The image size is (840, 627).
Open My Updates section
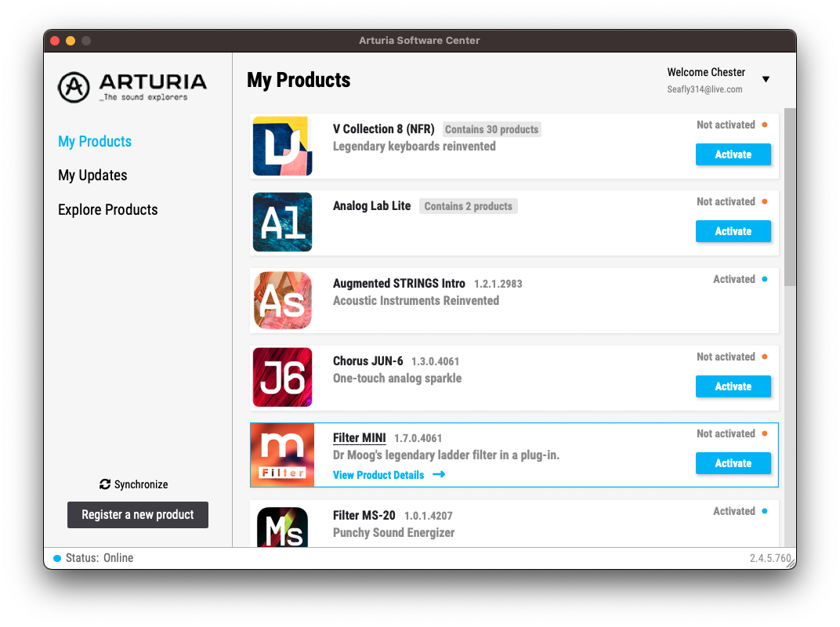pyautogui.click(x=92, y=176)
